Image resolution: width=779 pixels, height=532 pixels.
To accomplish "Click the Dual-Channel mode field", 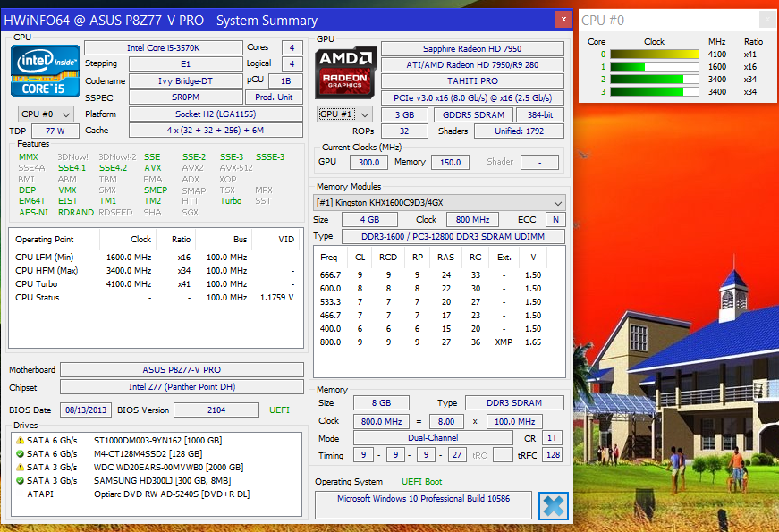I will pos(433,438).
